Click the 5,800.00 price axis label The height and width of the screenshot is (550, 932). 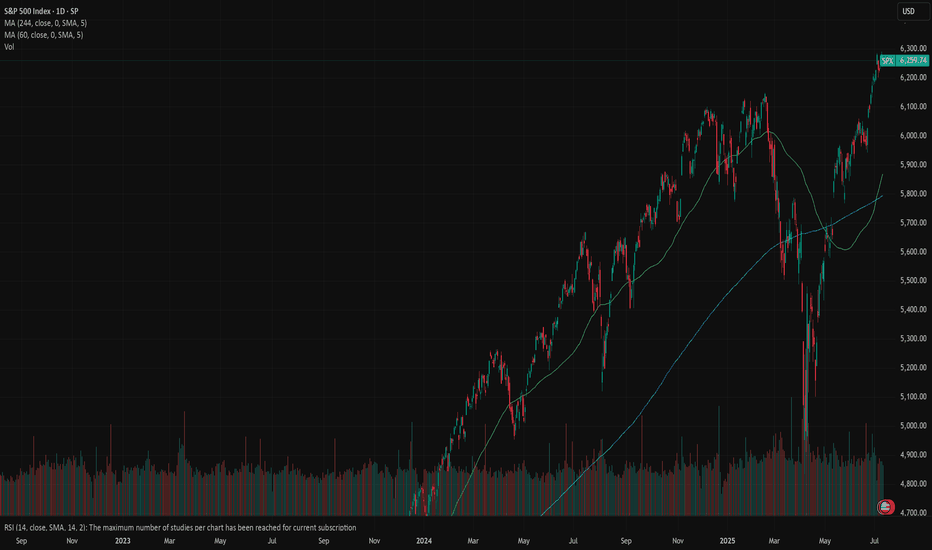point(913,194)
